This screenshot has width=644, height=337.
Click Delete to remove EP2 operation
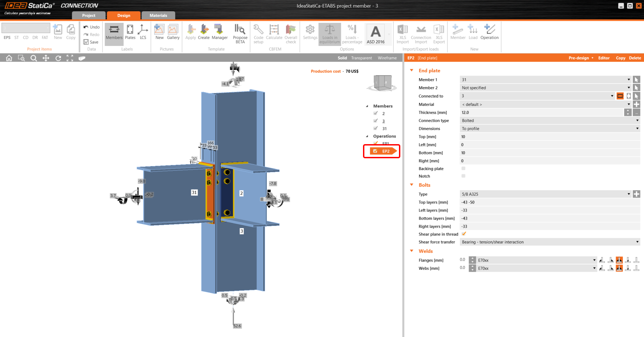pos(635,58)
